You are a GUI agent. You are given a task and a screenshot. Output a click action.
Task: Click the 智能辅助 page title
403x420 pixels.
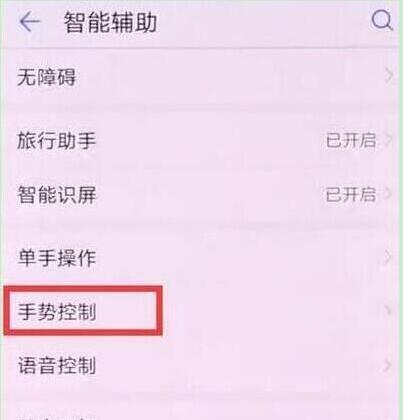[x=110, y=23]
